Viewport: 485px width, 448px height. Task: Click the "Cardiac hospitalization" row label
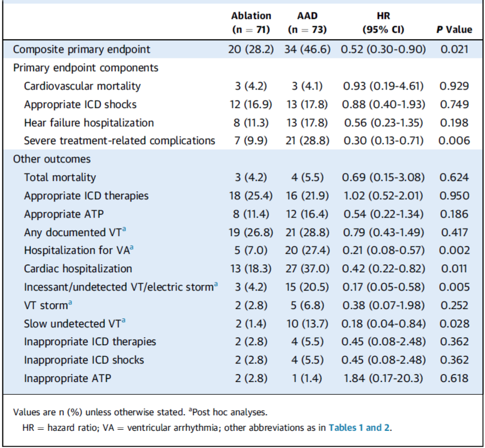pyautogui.click(x=78, y=269)
